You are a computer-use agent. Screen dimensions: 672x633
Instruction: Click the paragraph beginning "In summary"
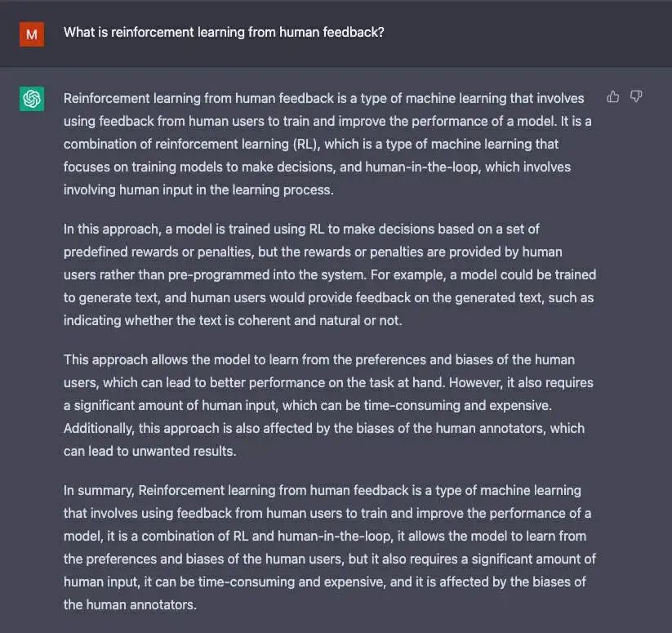pos(330,547)
